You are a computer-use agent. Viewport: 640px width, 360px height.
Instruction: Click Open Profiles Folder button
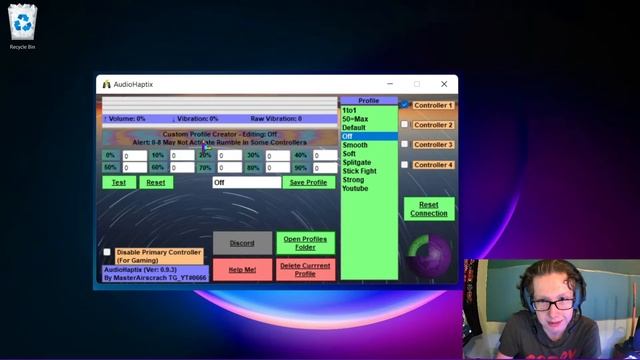click(305, 243)
